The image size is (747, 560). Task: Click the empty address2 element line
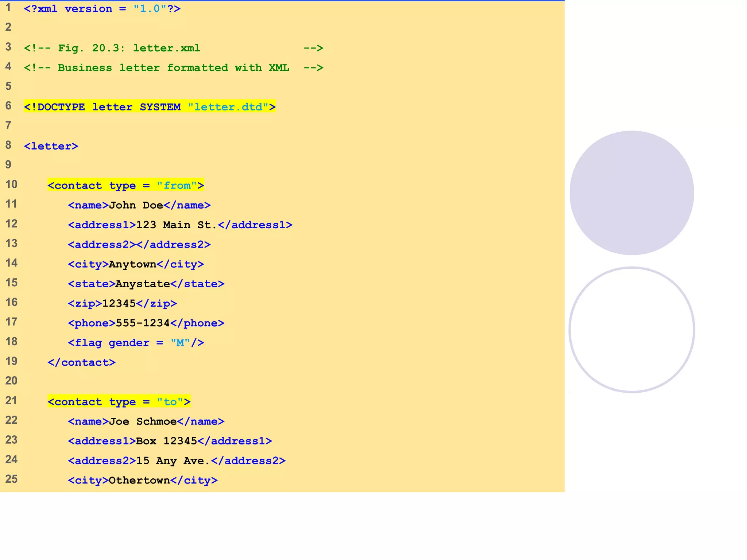tap(139, 245)
